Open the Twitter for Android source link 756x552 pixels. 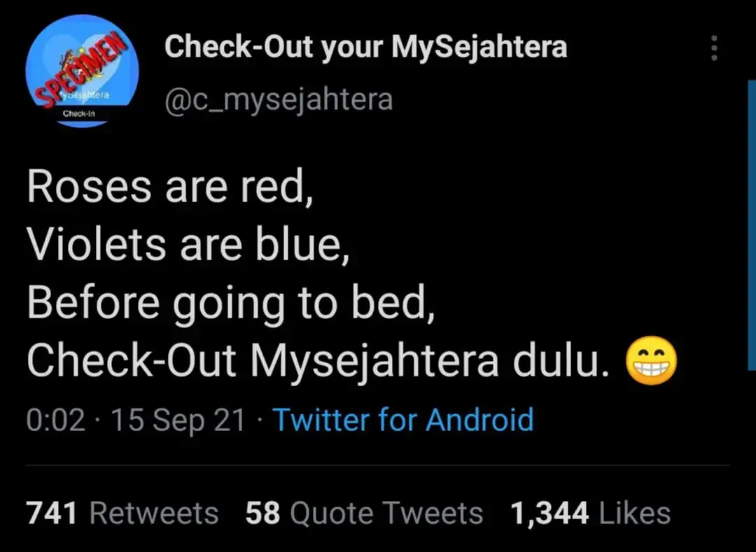click(403, 420)
